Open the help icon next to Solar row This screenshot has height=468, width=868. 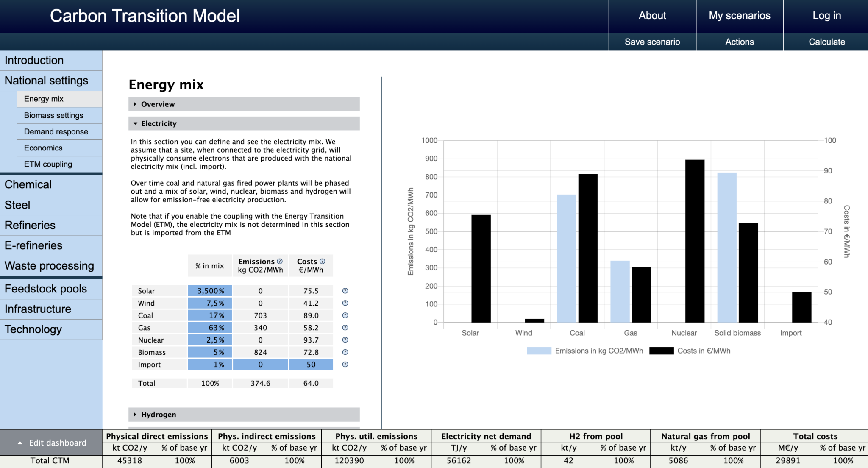(x=345, y=291)
